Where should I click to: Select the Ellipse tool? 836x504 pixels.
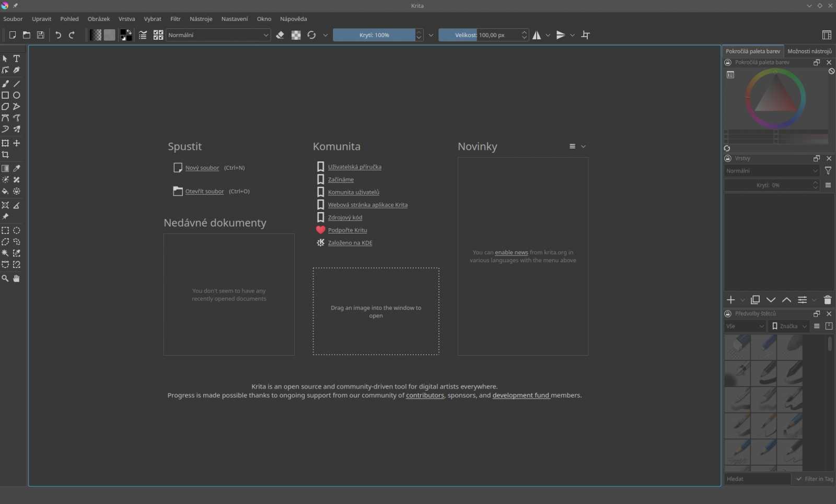17,95
